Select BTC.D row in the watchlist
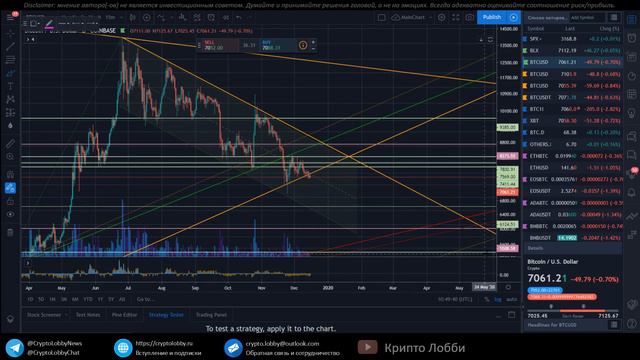 click(572, 132)
